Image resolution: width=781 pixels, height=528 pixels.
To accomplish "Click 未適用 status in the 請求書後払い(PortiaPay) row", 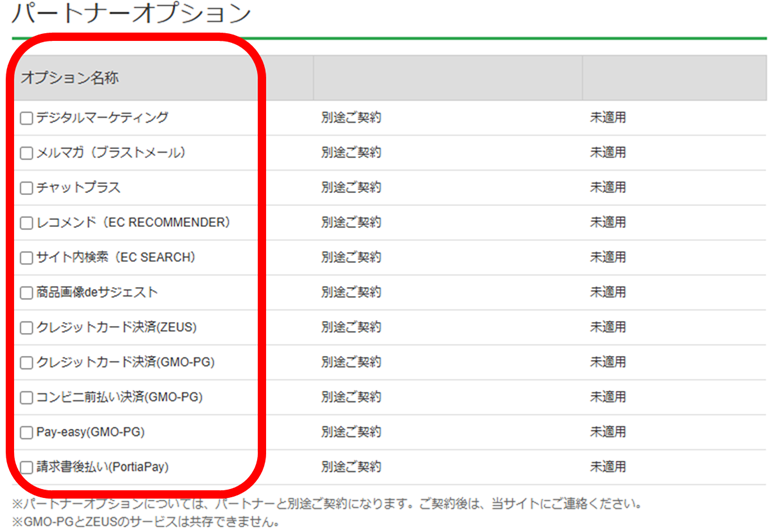I will 607,468.
